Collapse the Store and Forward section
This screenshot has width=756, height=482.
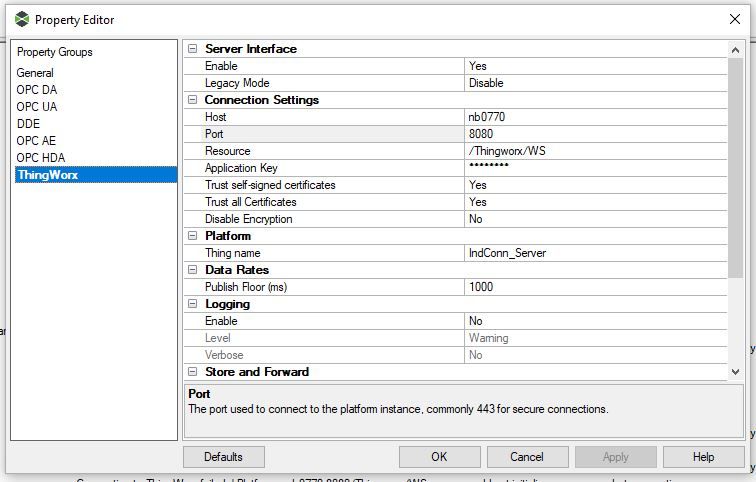tap(192, 372)
